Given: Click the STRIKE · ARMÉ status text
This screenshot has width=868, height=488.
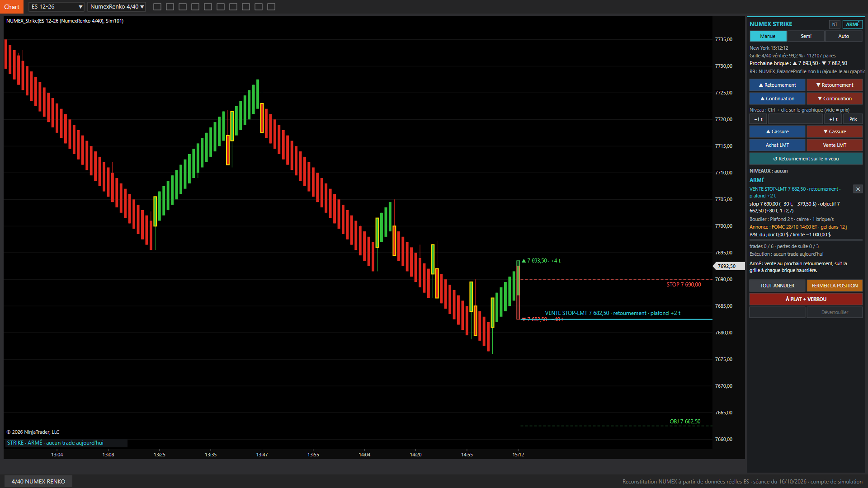Looking at the screenshot, I should (55, 443).
